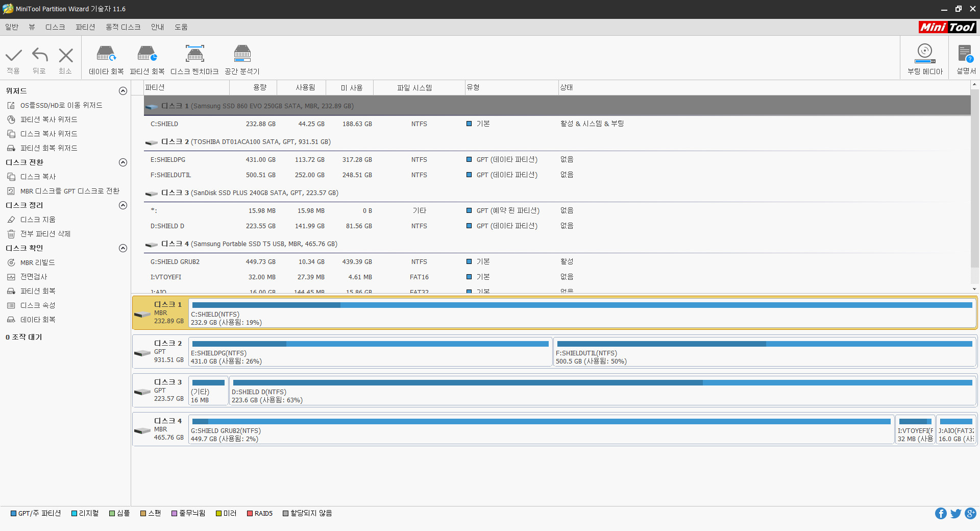Start the Partition Recovery wizard (파티션 회복 위저드)
980x531 pixels.
coord(49,148)
